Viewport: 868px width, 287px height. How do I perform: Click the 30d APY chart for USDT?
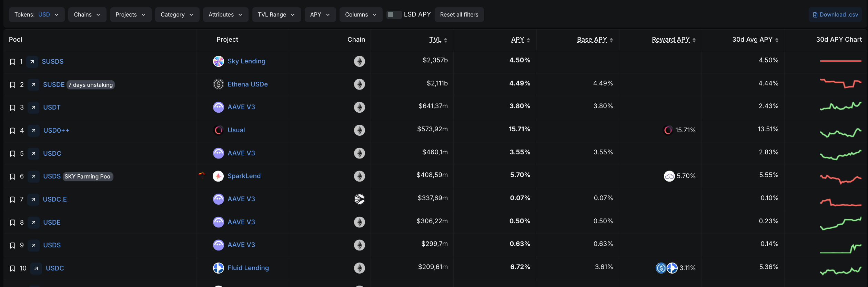point(840,106)
